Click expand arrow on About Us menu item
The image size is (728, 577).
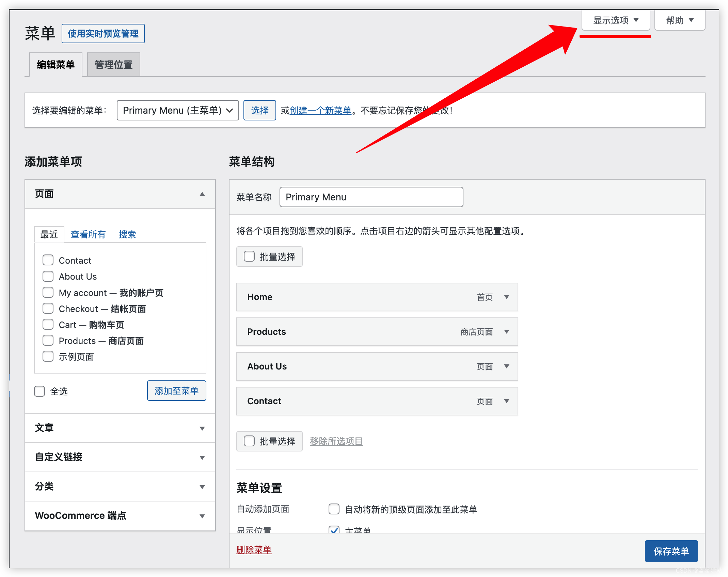pyautogui.click(x=506, y=366)
